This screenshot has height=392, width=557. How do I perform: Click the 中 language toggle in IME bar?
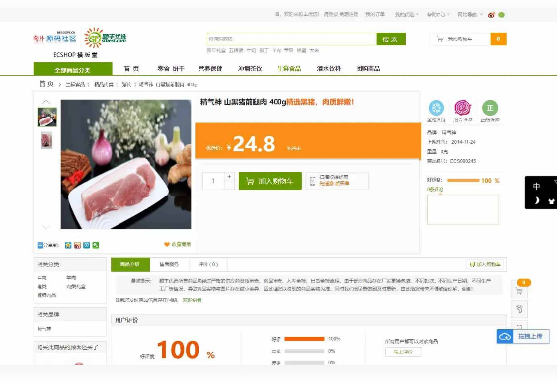(x=536, y=186)
